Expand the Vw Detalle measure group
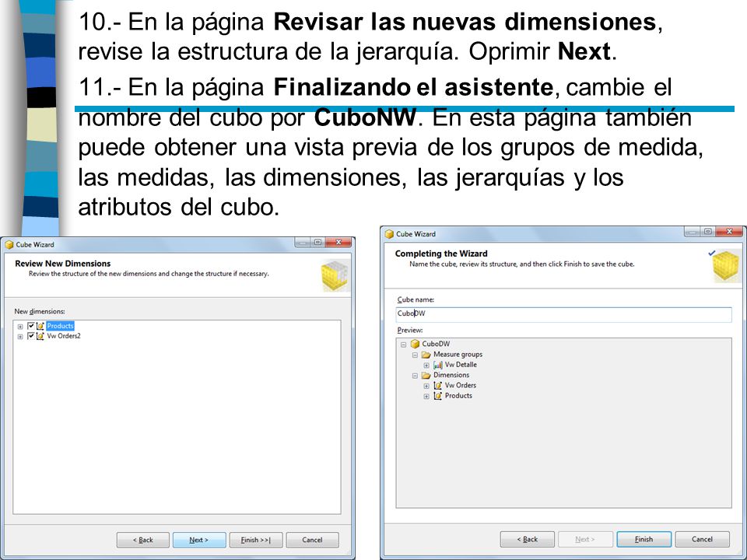The width and height of the screenshot is (747, 560). pyautogui.click(x=426, y=366)
